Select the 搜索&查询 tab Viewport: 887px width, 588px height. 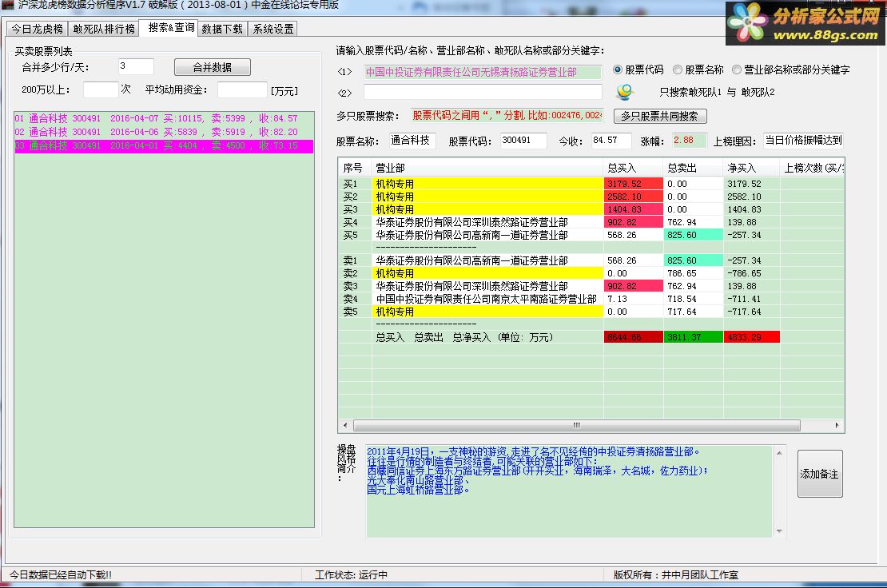pos(169,28)
